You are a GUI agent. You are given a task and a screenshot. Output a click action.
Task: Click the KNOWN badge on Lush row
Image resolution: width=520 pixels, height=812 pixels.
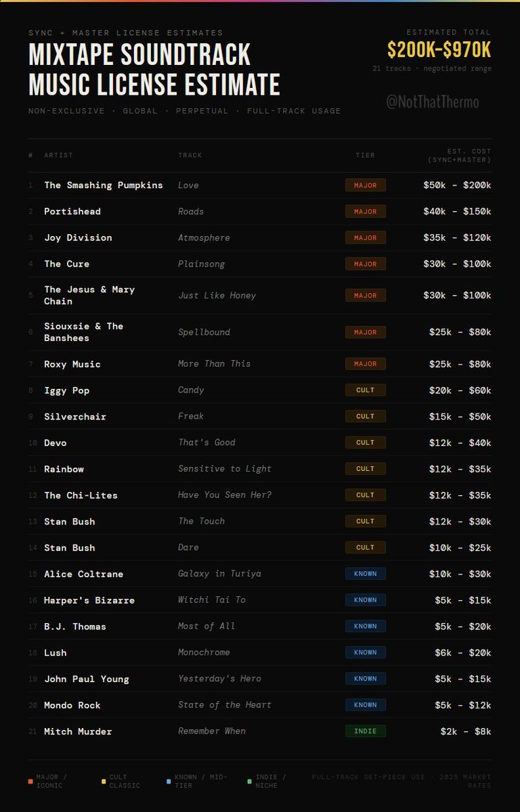pos(366,653)
